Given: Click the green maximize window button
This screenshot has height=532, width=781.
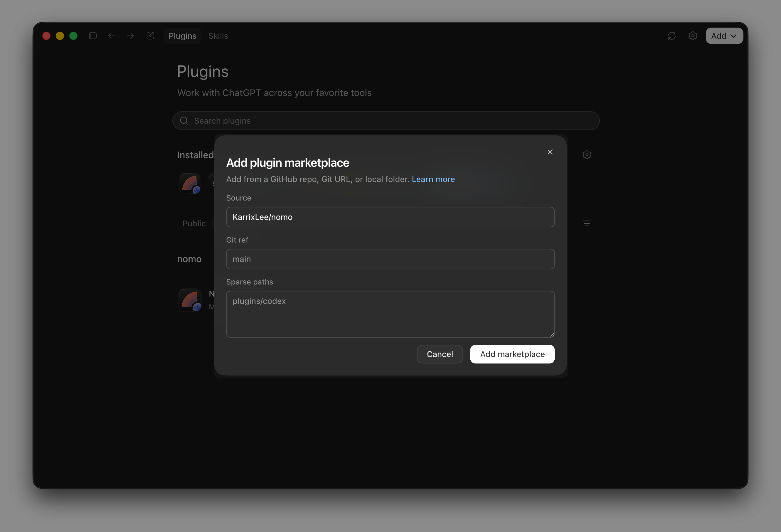Looking at the screenshot, I should pyautogui.click(x=73, y=36).
